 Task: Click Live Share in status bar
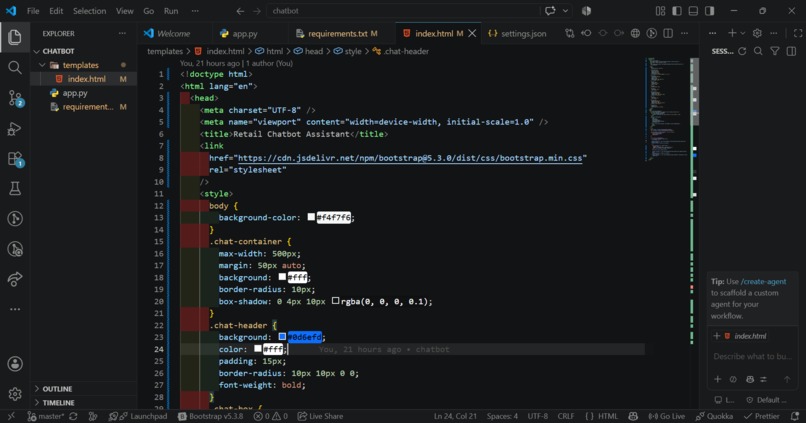[x=320, y=416]
